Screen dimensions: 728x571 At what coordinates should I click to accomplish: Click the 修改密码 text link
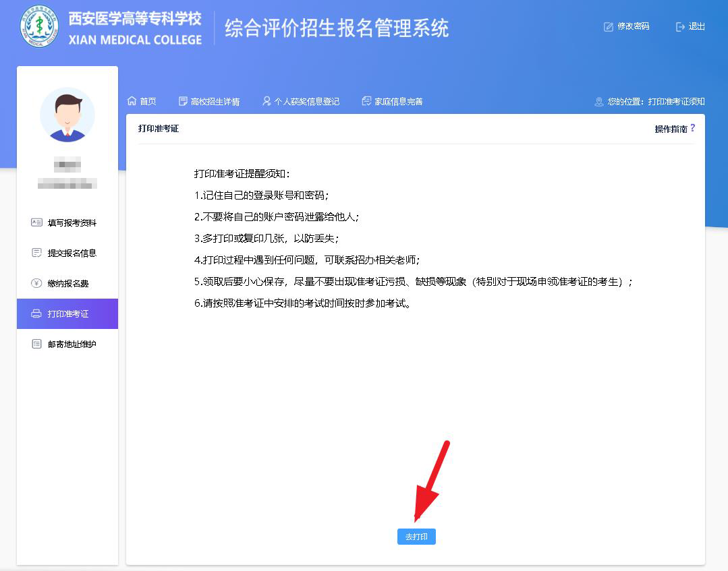(633, 27)
